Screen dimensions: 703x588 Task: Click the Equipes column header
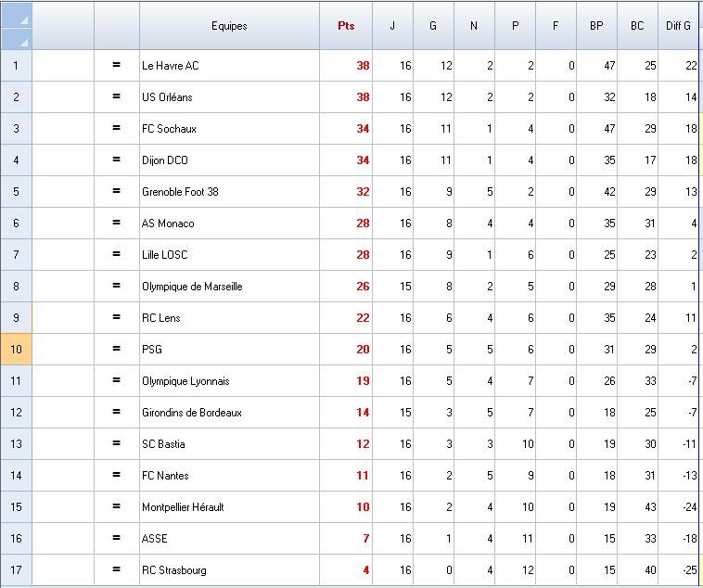click(x=229, y=26)
